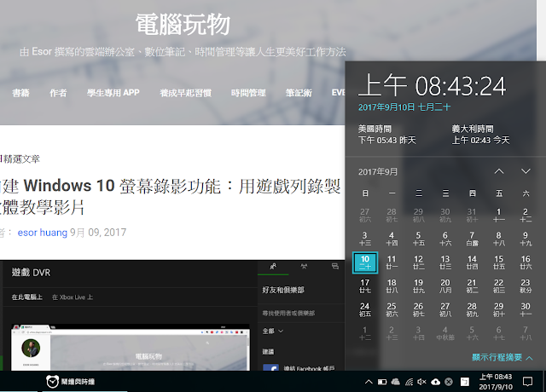Open the Action Center notification icon
Viewport: 546px width, 392px height.
pos(528,382)
